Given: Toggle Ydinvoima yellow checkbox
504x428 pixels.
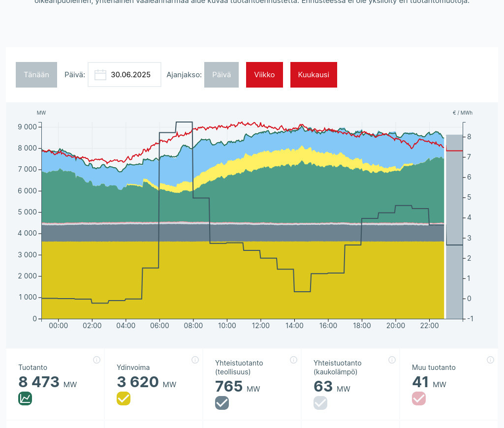Looking at the screenshot, I should pyautogui.click(x=124, y=398).
